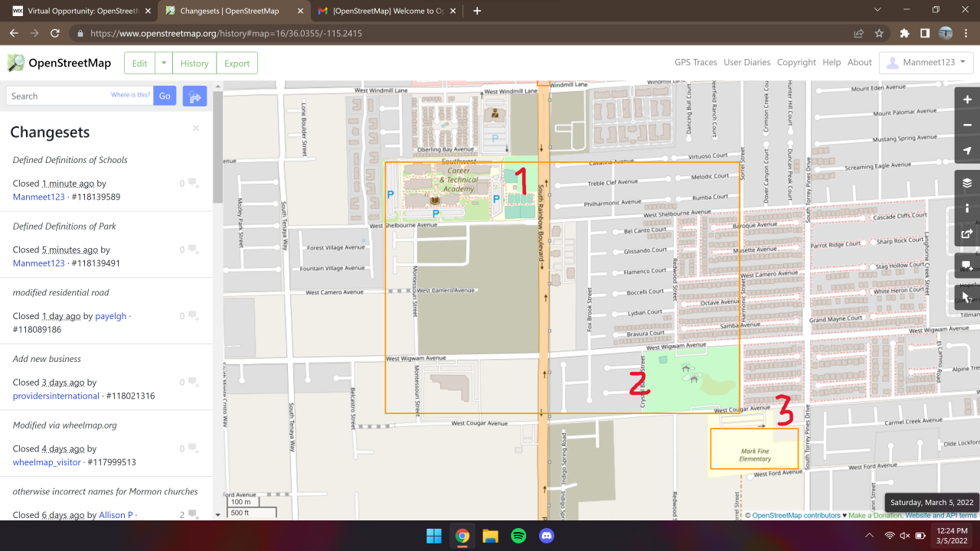Open the History view
This screenshot has height=551, width=980.
194,63
